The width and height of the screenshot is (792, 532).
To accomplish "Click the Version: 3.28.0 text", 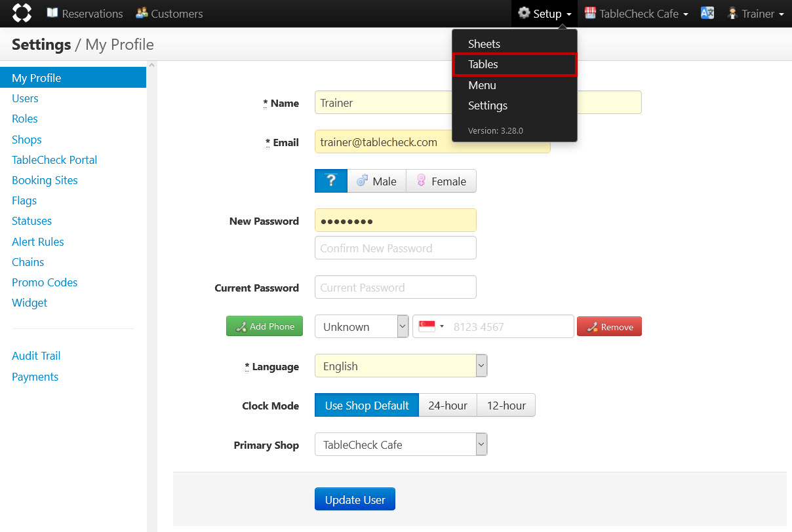I will pyautogui.click(x=496, y=130).
